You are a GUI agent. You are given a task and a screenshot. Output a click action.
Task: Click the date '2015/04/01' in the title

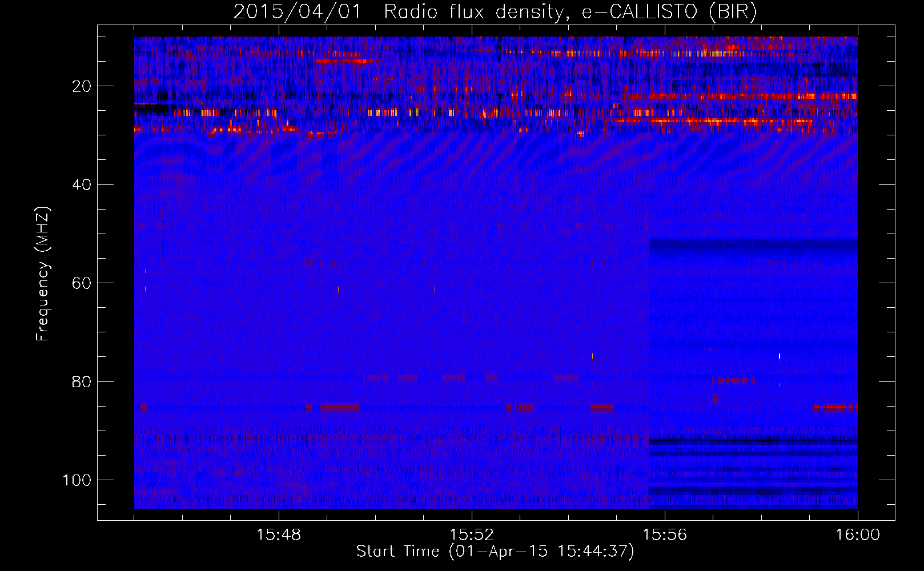point(298,12)
